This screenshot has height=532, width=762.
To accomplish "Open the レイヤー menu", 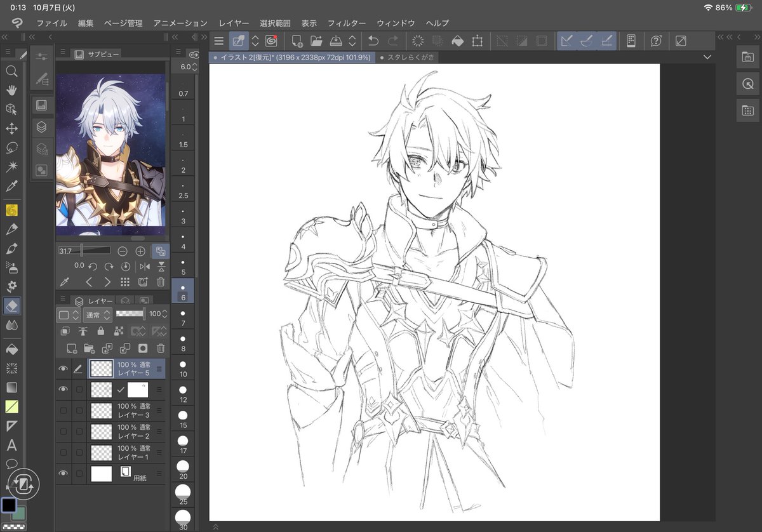I will pyautogui.click(x=234, y=23).
